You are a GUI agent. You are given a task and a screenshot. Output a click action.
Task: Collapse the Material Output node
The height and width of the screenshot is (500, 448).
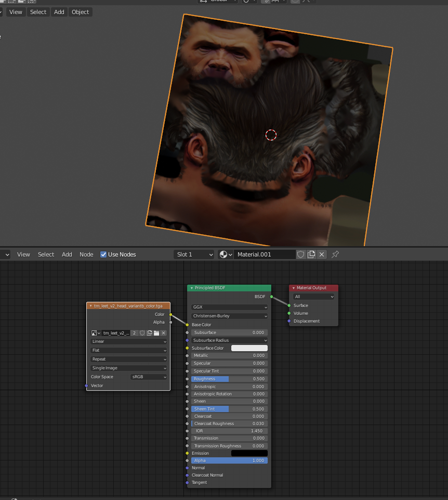pos(293,288)
